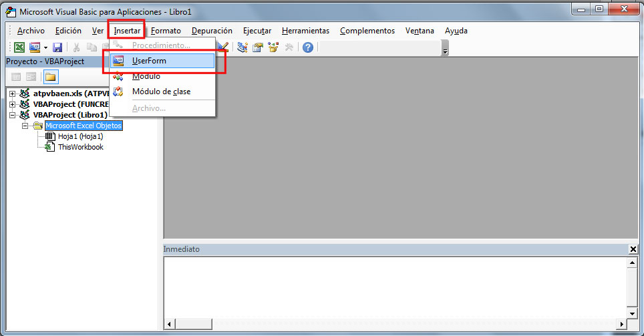This screenshot has width=644, height=336.
Task: Open the insert object dropdown arrow in toolbar
Action: click(x=45, y=47)
